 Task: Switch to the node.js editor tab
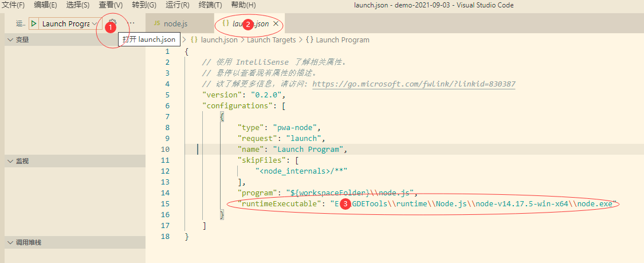171,24
